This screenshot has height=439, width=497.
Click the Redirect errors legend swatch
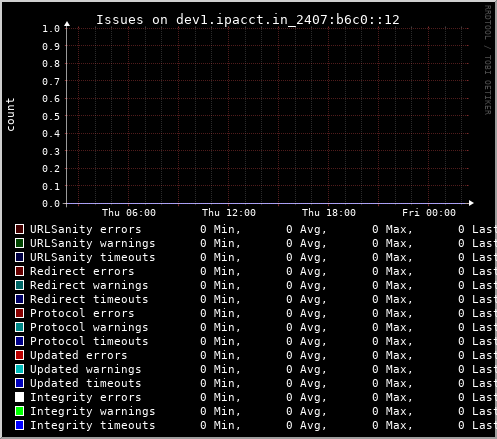click(20, 271)
